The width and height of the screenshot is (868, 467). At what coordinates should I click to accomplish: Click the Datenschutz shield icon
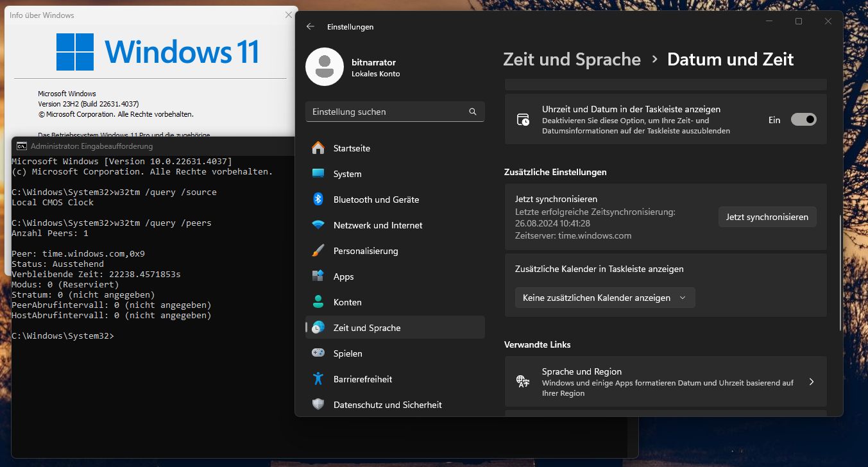[x=318, y=405]
